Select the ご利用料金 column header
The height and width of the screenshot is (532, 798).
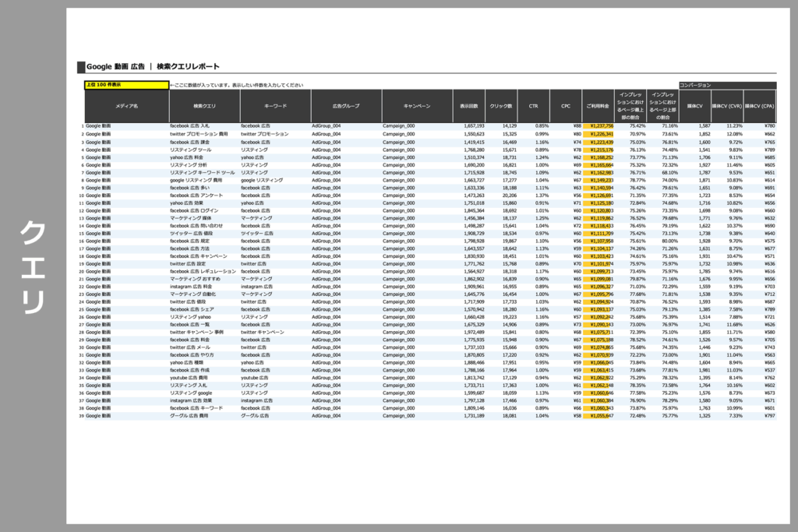[598, 105]
